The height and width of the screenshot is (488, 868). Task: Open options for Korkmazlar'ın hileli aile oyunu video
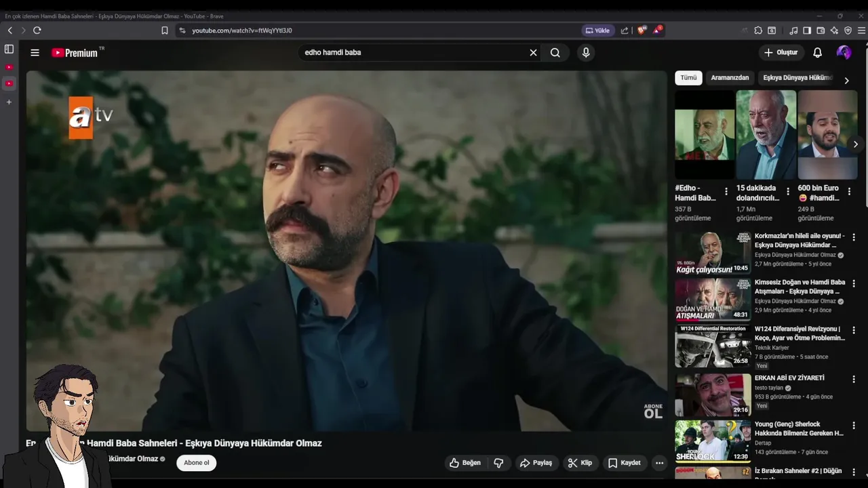click(x=854, y=237)
